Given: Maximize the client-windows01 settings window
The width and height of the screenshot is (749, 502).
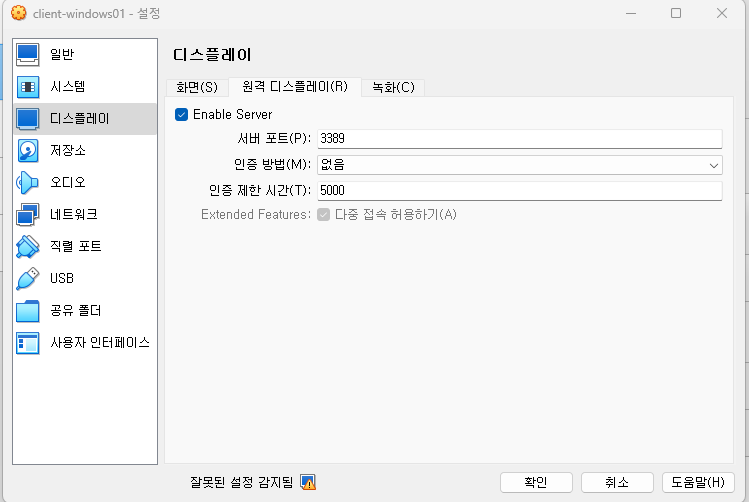Looking at the screenshot, I should pos(676,13).
